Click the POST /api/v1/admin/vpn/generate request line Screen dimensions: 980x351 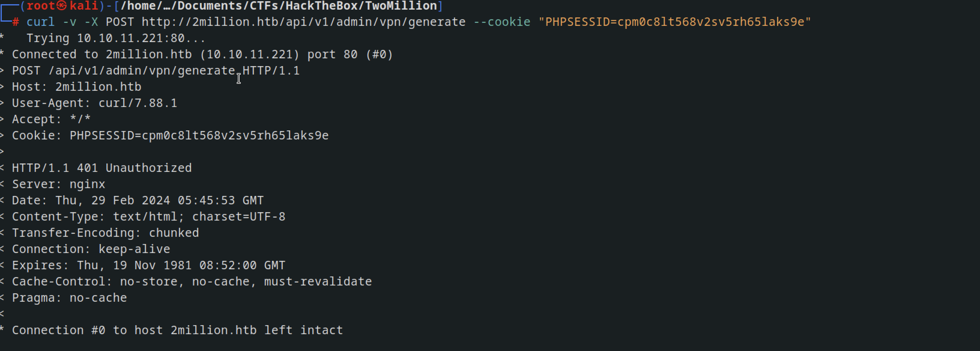coord(156,71)
